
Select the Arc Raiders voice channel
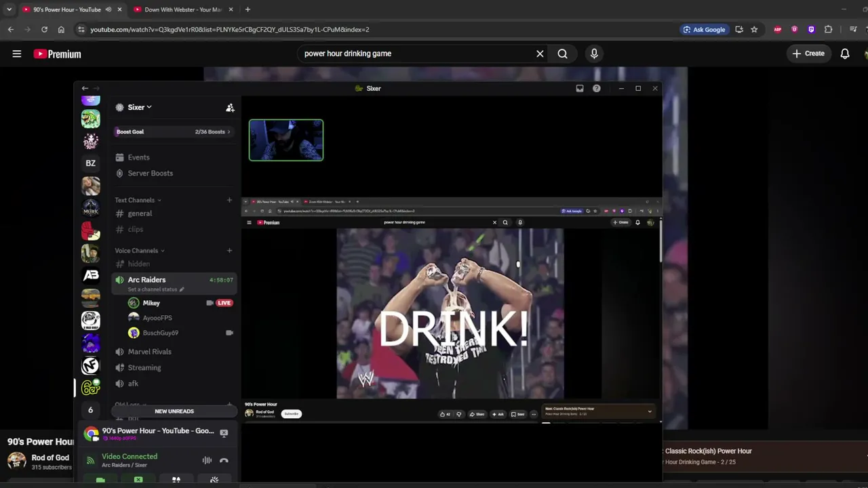tap(146, 279)
